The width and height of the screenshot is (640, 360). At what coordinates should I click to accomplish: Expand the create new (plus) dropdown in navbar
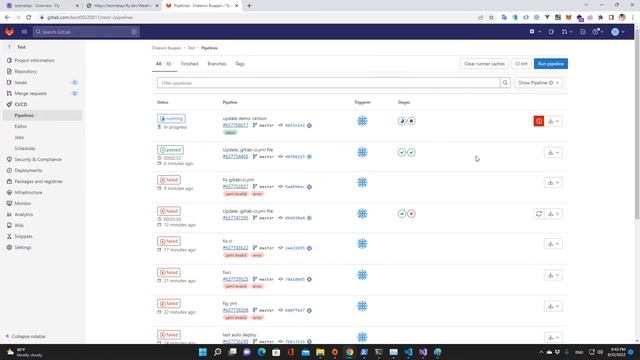[x=535, y=31]
